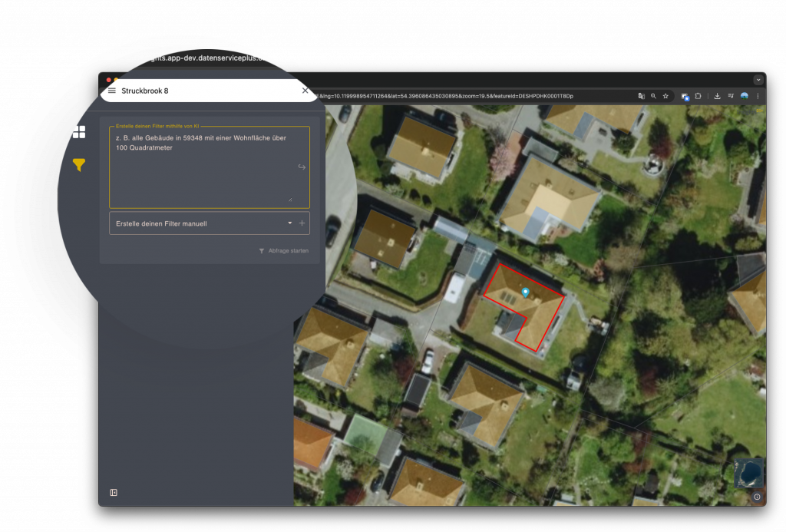Click the AI filter text field
The width and height of the screenshot is (786, 532).
(x=200, y=167)
